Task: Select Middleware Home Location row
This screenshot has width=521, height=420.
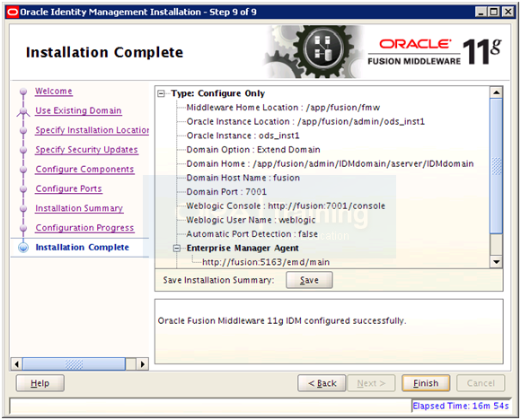Action: [283, 108]
